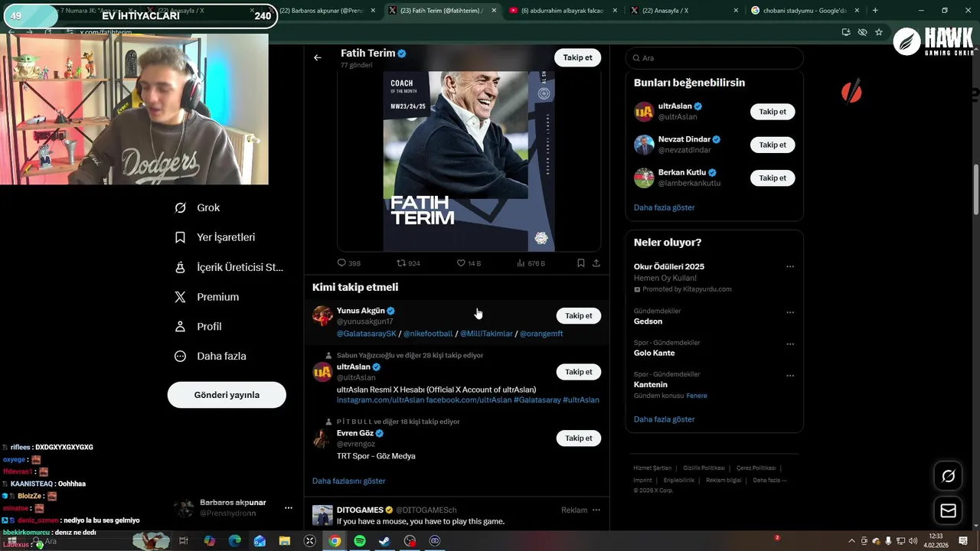Open the Fatih Terim coach of the month image
Viewport: 980px width, 551px height.
(469, 161)
